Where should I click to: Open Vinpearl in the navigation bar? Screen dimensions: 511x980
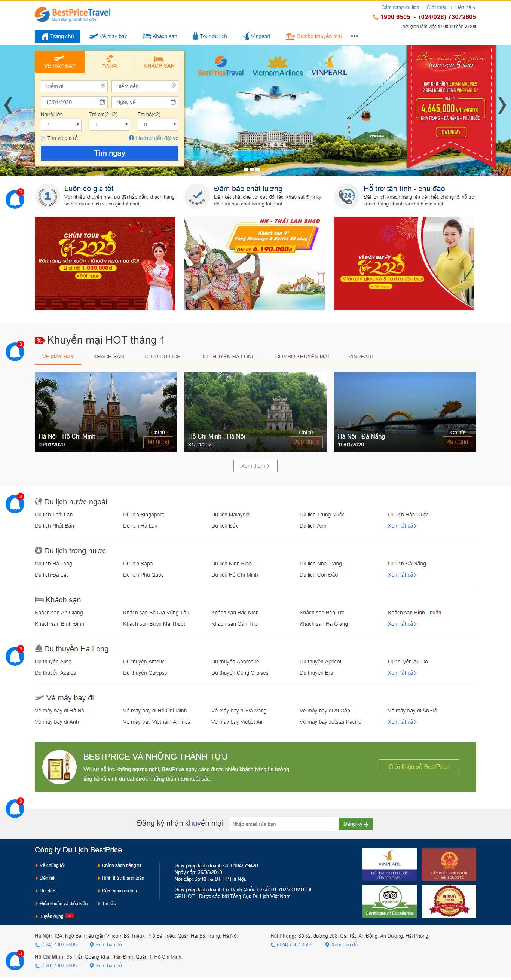[x=256, y=36]
